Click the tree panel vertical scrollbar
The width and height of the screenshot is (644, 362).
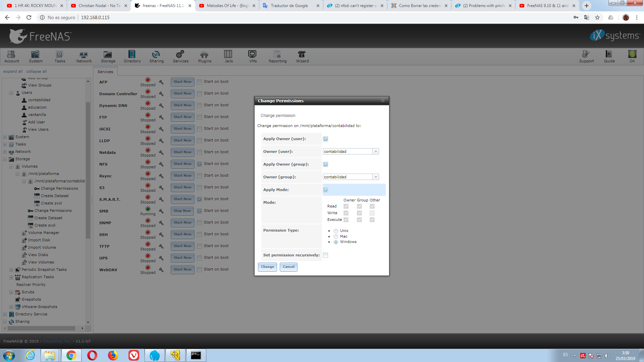88,170
